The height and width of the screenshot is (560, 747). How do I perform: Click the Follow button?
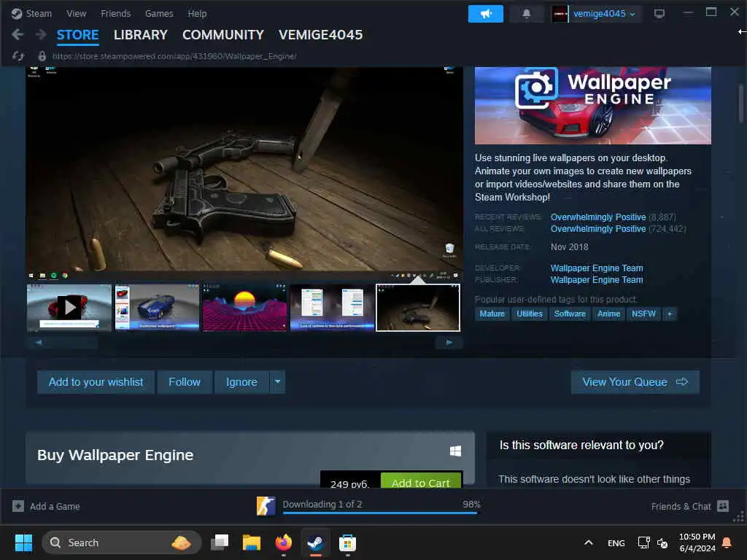click(x=185, y=382)
